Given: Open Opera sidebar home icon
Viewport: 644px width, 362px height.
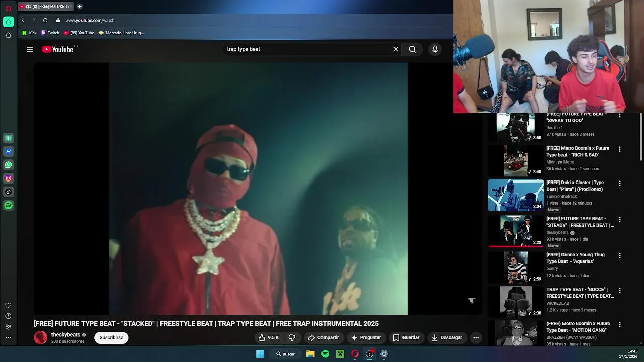Looking at the screenshot, I should pyautogui.click(x=8, y=22).
